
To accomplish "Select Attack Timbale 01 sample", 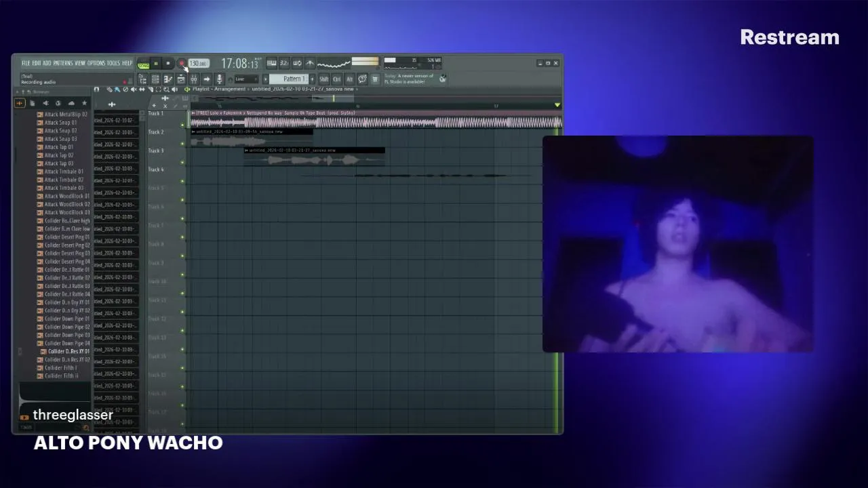I will (x=64, y=171).
